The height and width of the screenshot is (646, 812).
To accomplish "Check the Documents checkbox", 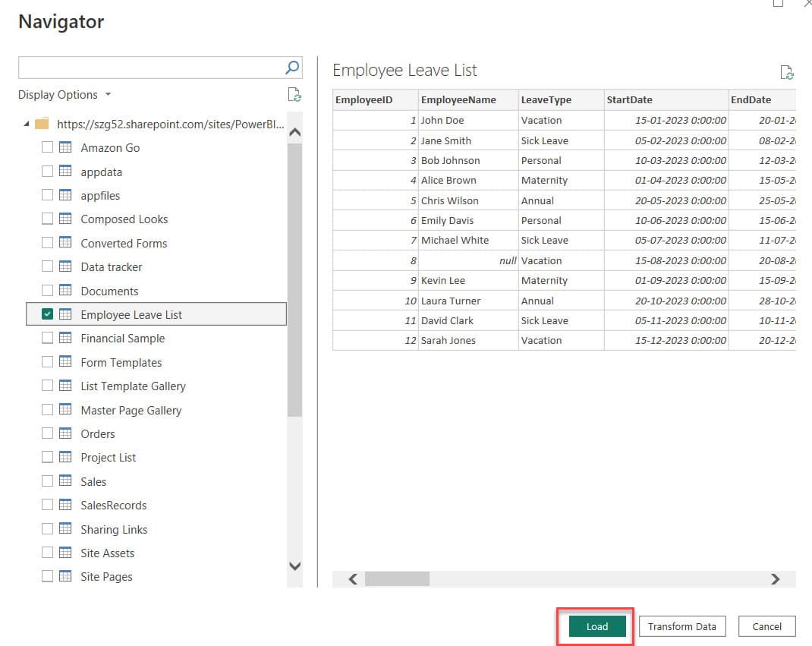I will coord(47,290).
